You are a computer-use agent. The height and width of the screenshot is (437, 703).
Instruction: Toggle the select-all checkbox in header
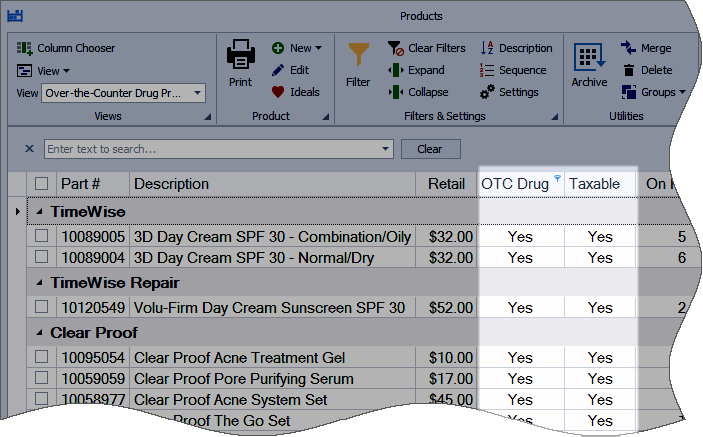pyautogui.click(x=42, y=183)
